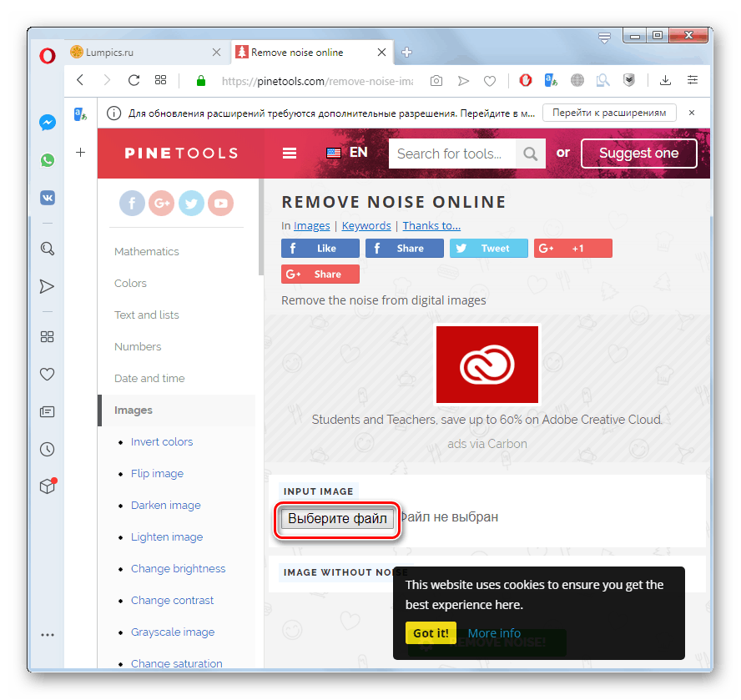741x700 pixels.
Task: Open PineTools YouTube circle icon
Action: tap(220, 204)
